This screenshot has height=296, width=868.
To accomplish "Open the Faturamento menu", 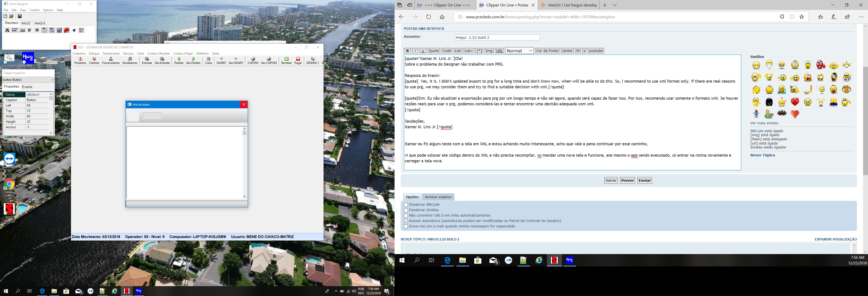I will 111,54.
